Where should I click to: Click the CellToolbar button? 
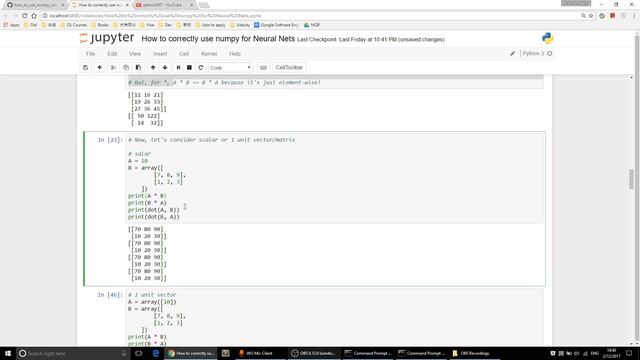coord(289,67)
